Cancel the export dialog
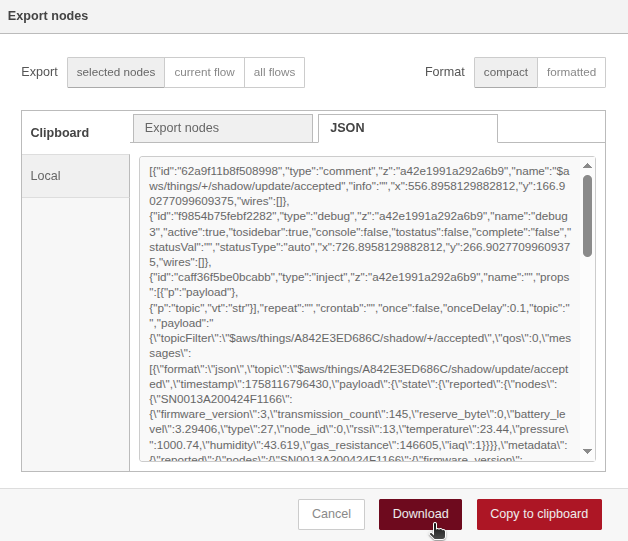This screenshot has width=628, height=541. pyautogui.click(x=331, y=514)
